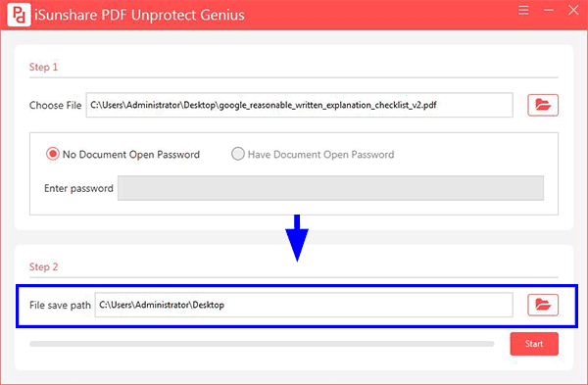This screenshot has height=385, width=588.
Task: Click the File save path label
Action: tap(60, 305)
